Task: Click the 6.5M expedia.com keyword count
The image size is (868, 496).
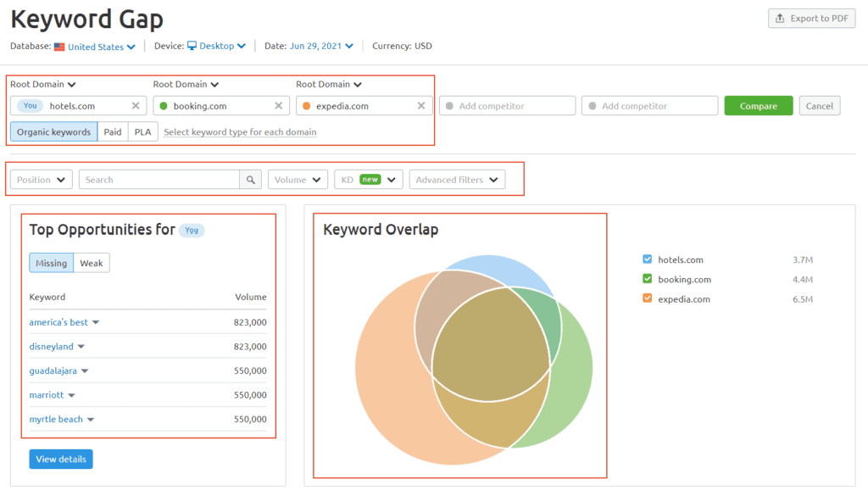Action: (803, 299)
